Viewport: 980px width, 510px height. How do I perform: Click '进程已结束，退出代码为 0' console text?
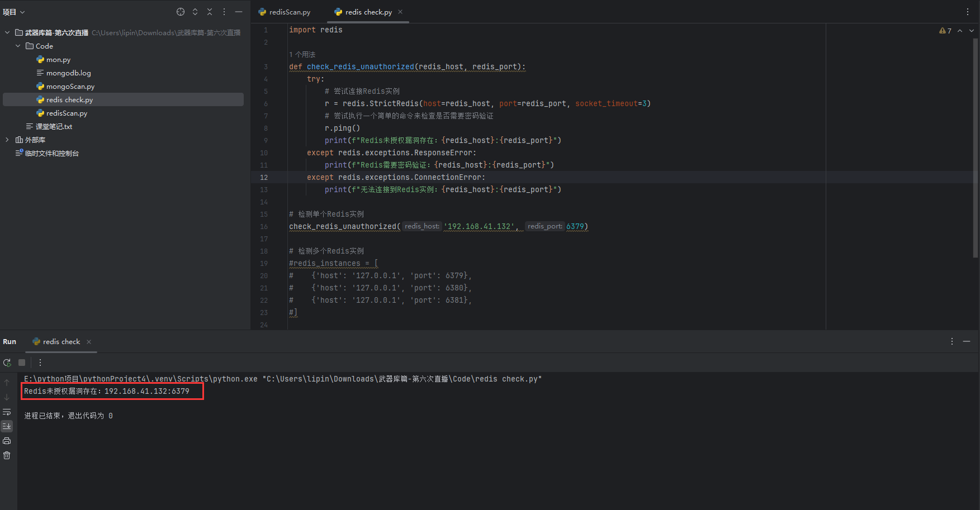(x=68, y=416)
